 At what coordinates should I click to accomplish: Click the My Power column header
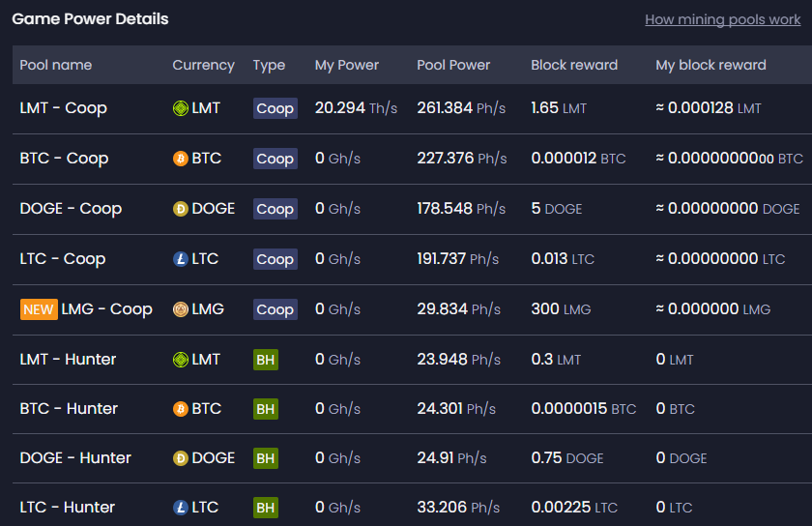coord(347,66)
